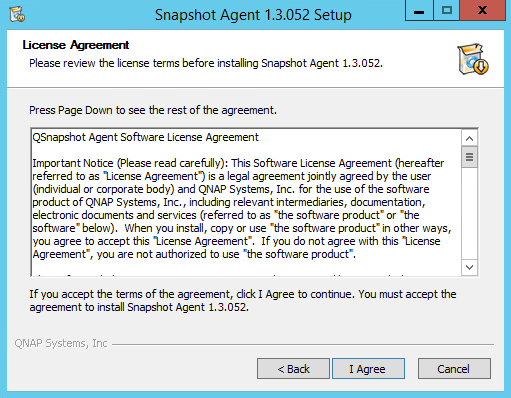511x398 pixels.
Task: Click the 'License Agreement' heading
Action: point(76,45)
